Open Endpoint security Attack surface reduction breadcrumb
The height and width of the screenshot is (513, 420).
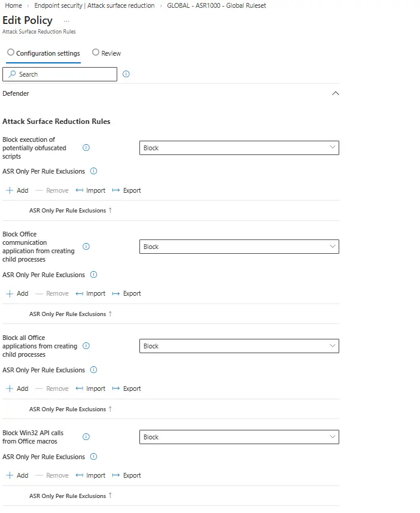[95, 5]
